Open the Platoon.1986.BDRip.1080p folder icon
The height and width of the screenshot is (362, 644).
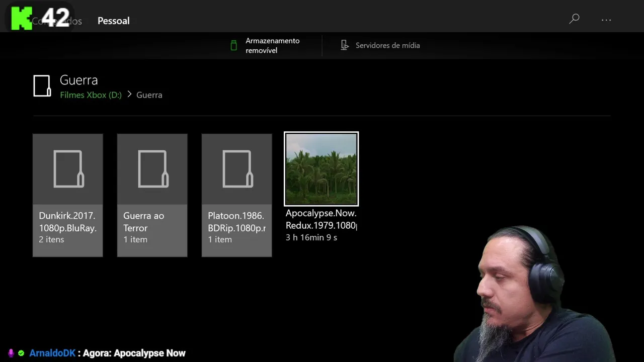[237, 169]
